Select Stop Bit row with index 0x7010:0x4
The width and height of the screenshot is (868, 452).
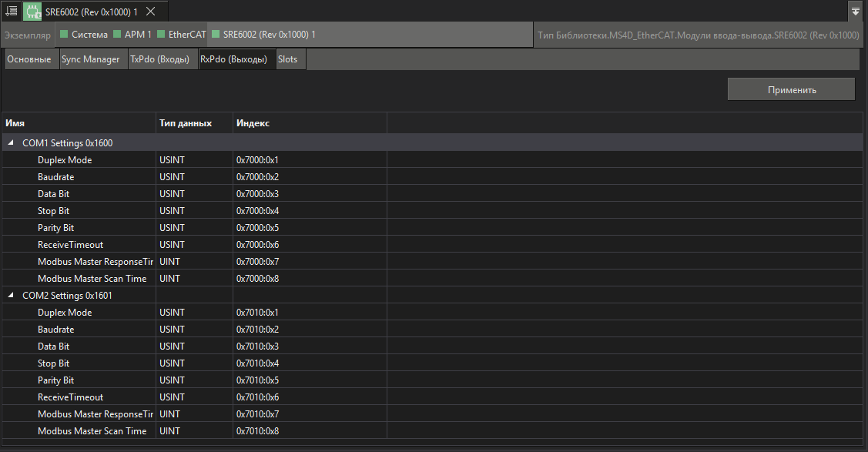click(x=433, y=363)
